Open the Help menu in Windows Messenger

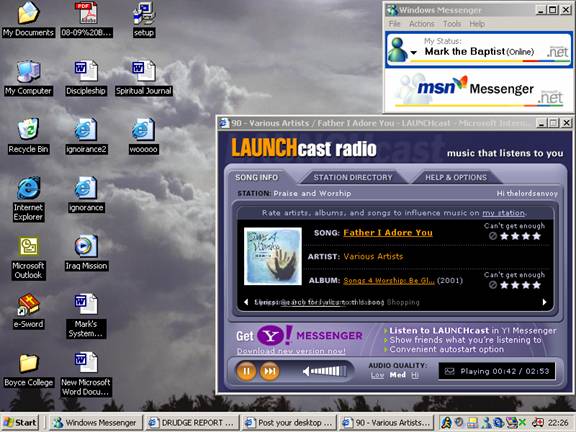click(x=477, y=24)
